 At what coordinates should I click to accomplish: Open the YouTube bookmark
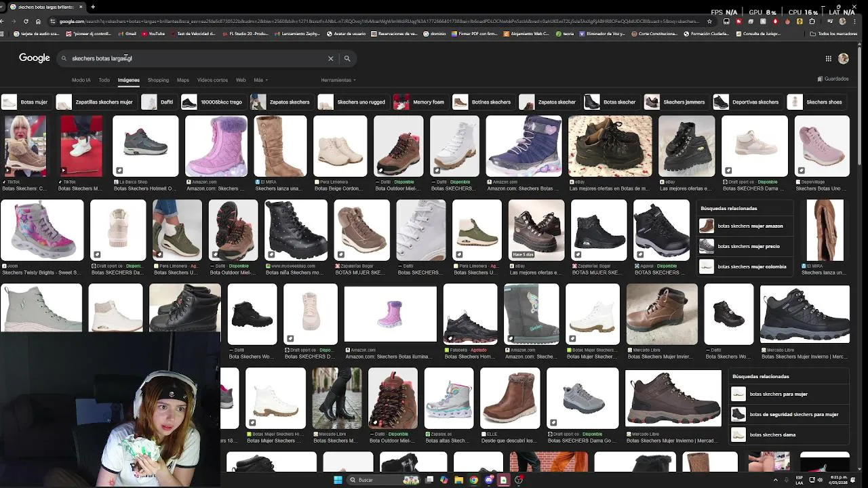[153, 33]
